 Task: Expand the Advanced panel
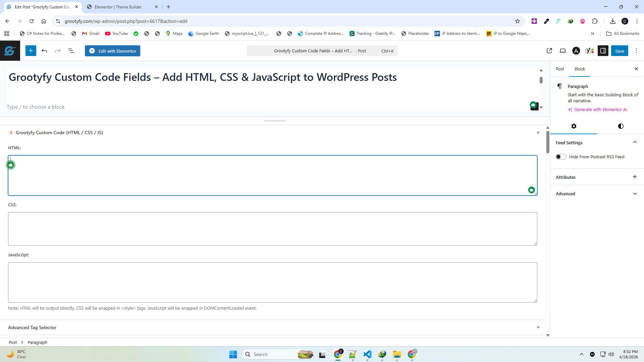pos(635,194)
